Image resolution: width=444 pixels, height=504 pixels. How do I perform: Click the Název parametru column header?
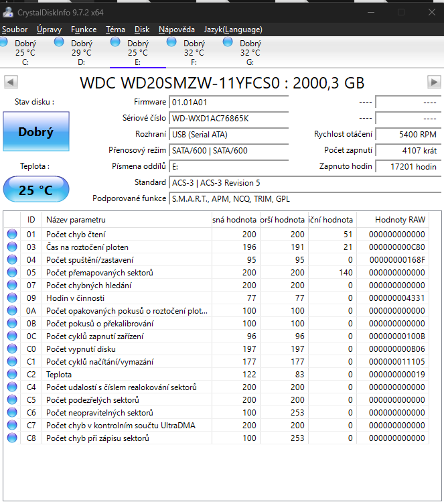tap(127, 220)
